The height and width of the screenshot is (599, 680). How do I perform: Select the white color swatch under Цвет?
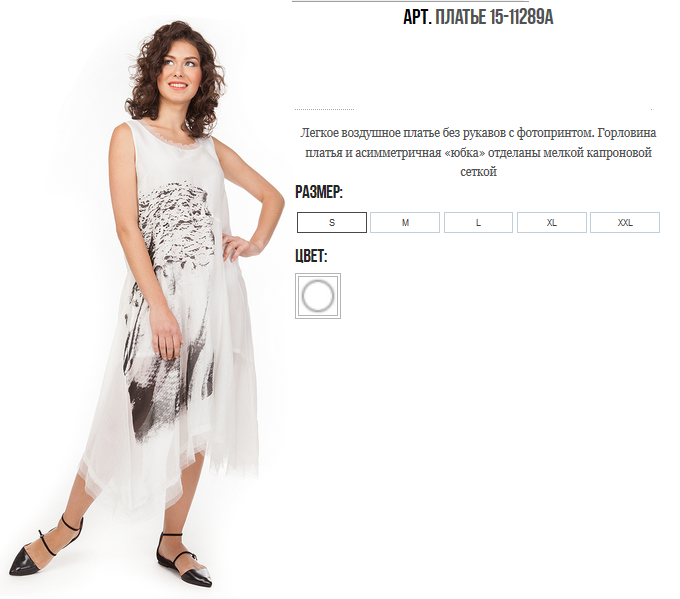point(318,296)
